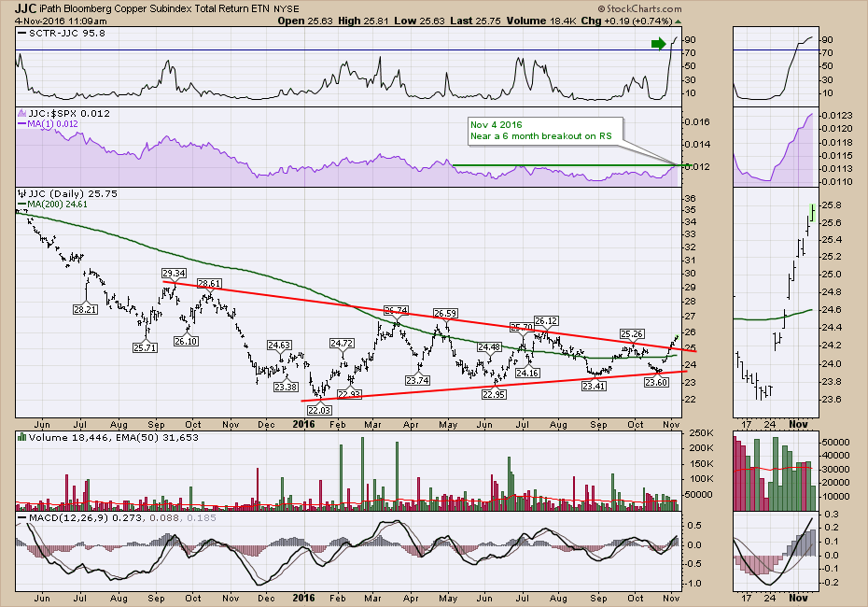868x607 pixels.
Task: Click the bar-chart legend icon before JJC (Daily)
Action: click(x=22, y=194)
